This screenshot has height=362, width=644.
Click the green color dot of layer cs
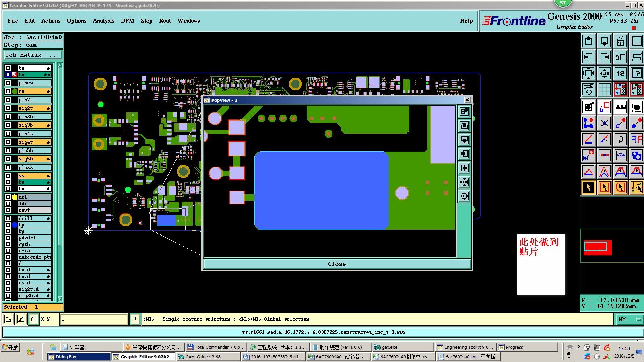tap(14, 91)
